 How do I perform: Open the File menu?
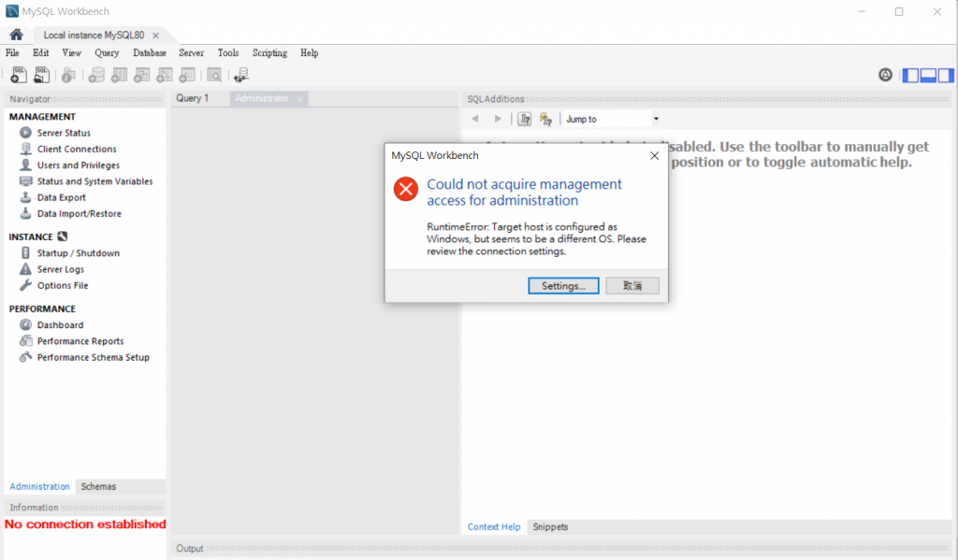pyautogui.click(x=12, y=53)
